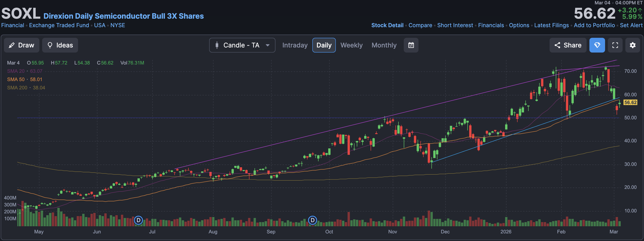
Task: Click Add to Portfolio
Action: pos(594,25)
